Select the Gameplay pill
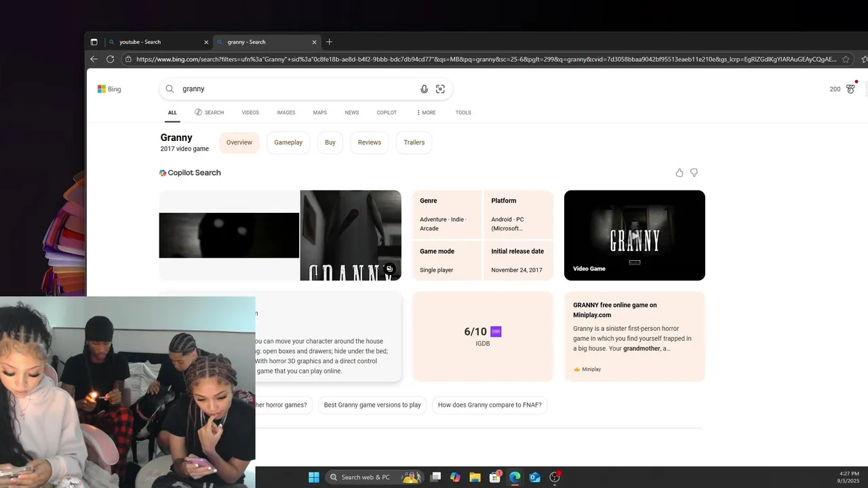 click(288, 142)
